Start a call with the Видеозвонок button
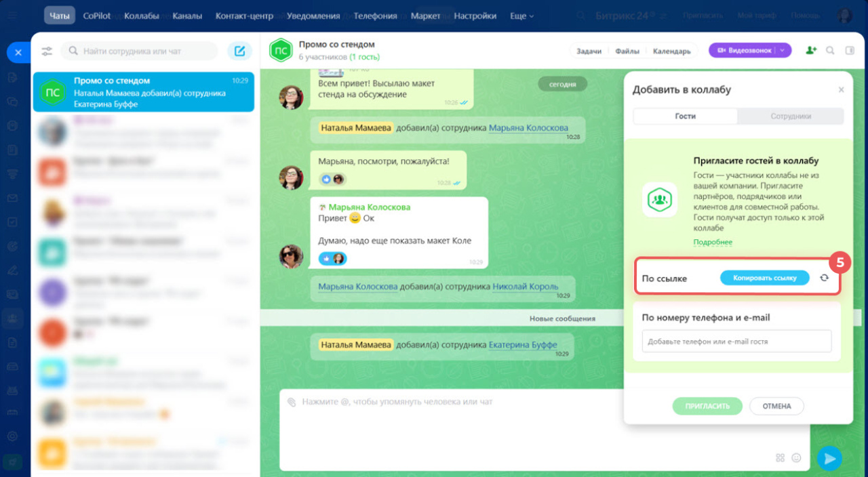This screenshot has height=477, width=868. (744, 50)
